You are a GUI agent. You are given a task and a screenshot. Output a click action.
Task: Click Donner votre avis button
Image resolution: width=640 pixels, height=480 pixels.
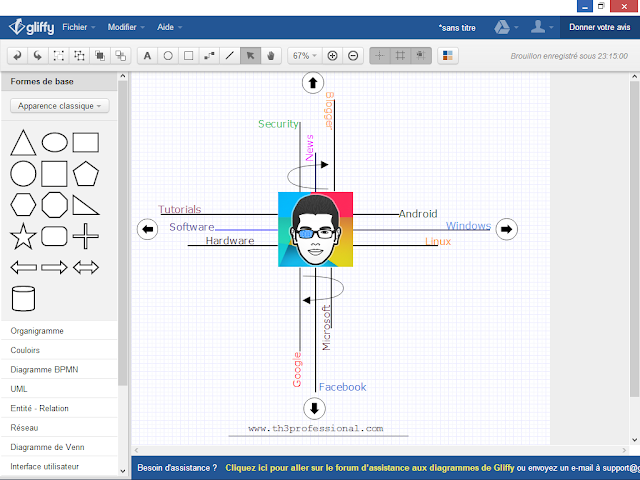[x=600, y=27]
